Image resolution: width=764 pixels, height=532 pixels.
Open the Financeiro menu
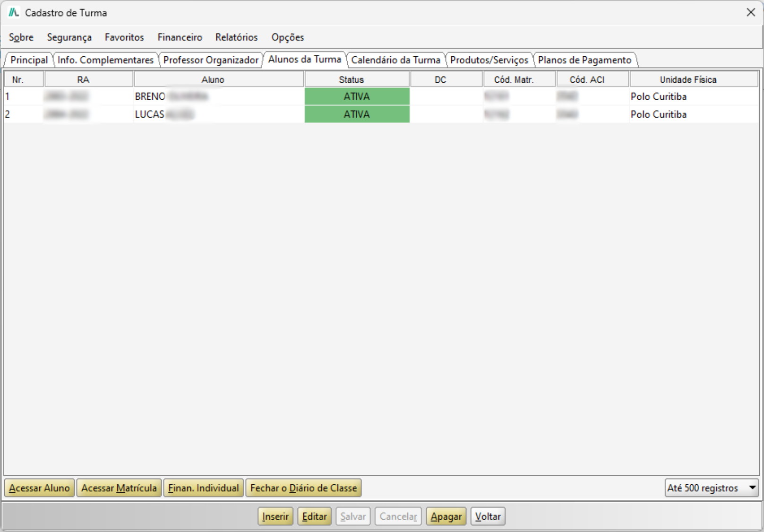tap(180, 37)
